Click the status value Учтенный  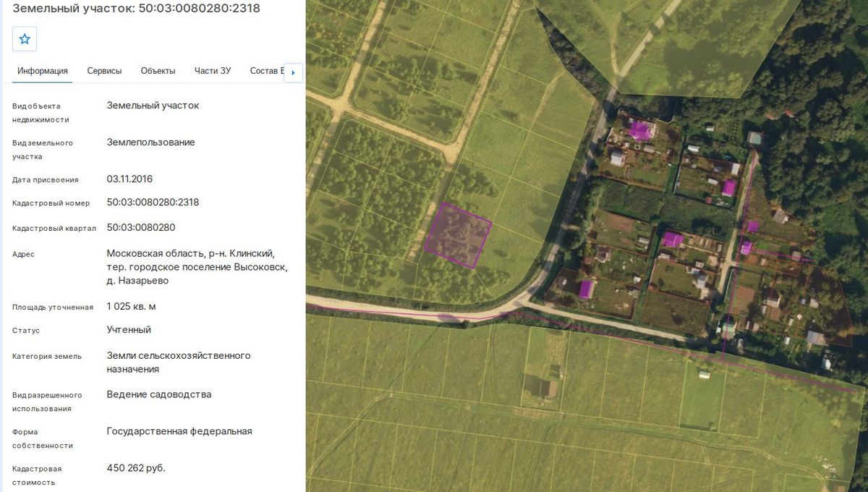[x=129, y=330]
